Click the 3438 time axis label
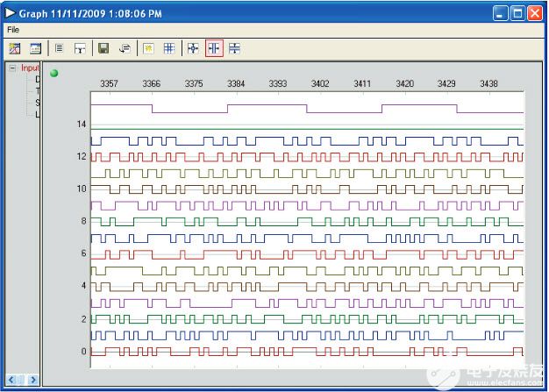The height and width of the screenshot is (392, 549). (488, 83)
